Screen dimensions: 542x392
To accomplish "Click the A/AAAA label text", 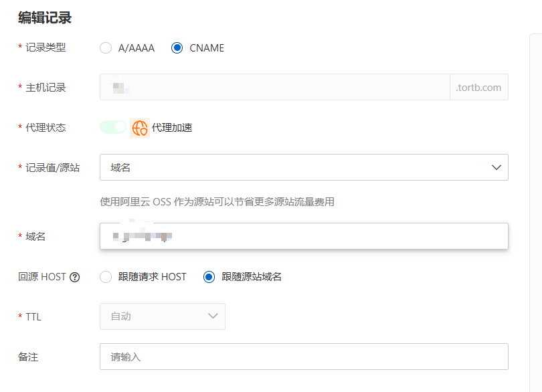I will pyautogui.click(x=137, y=48).
